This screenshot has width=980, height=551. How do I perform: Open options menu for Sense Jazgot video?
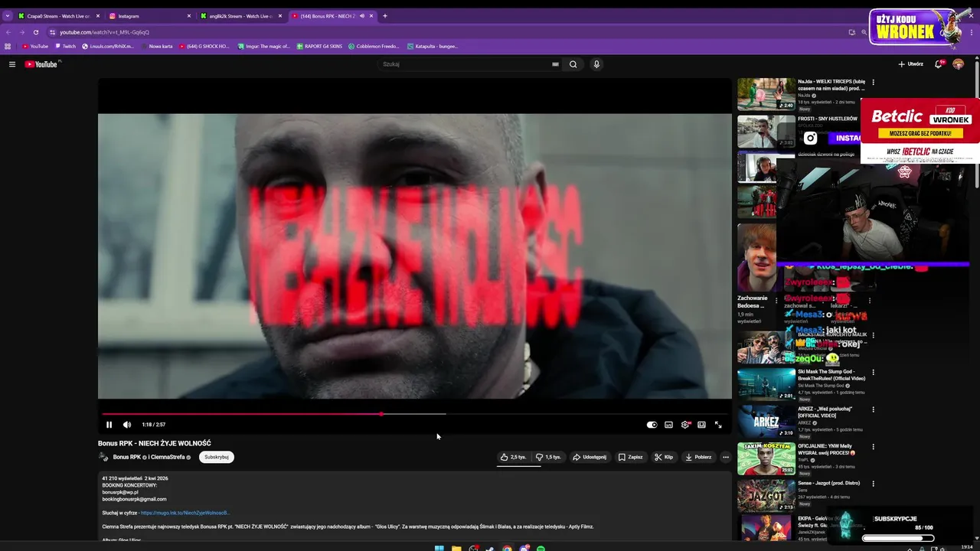click(x=873, y=484)
